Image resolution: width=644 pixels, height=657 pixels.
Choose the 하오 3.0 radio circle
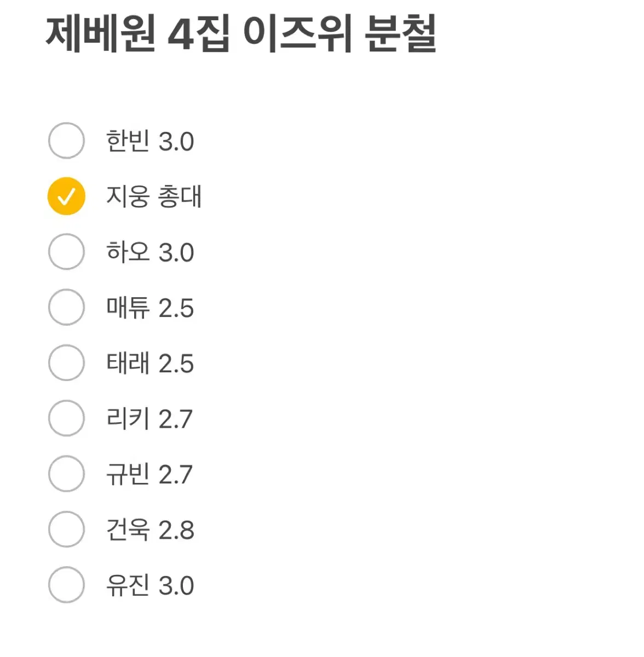click(66, 252)
